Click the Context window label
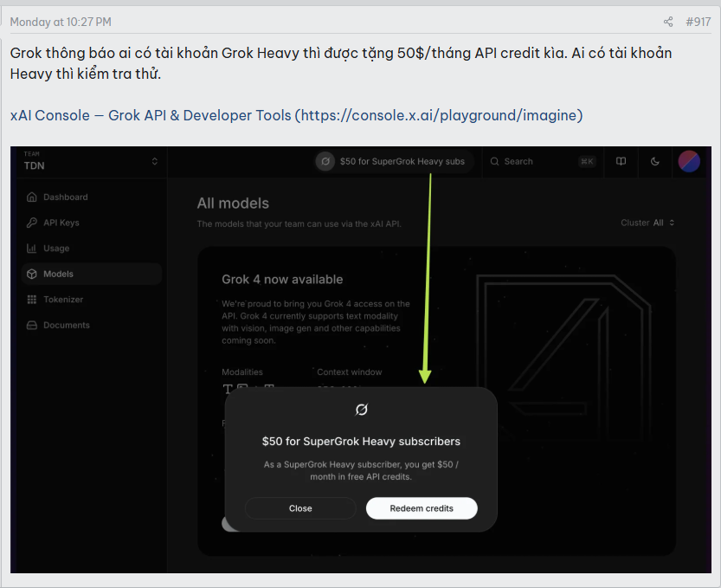 [350, 372]
